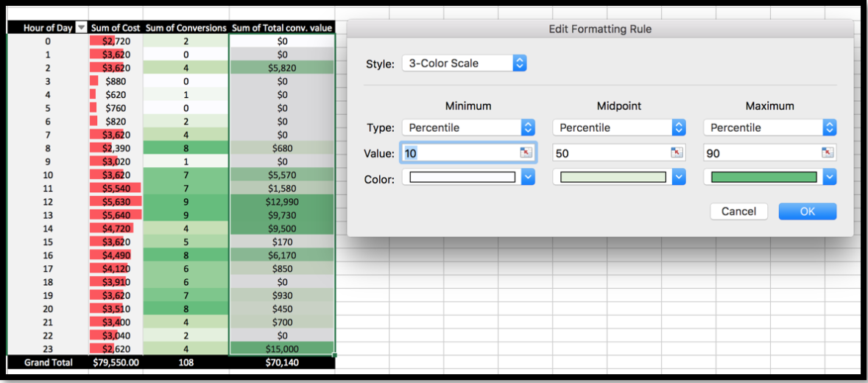Screen dimensions: 868x383
Task: Click the Hour of Day cell 12
Action: point(48,202)
